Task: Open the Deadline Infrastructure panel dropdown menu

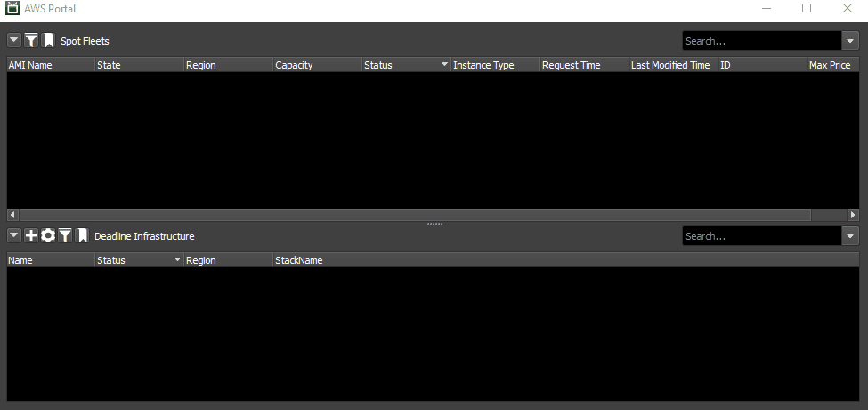Action: click(x=14, y=235)
